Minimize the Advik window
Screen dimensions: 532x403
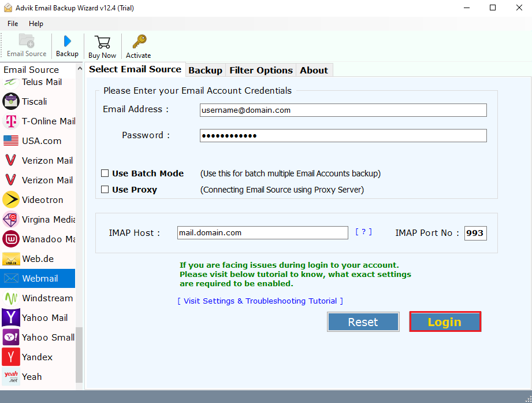[467, 8]
